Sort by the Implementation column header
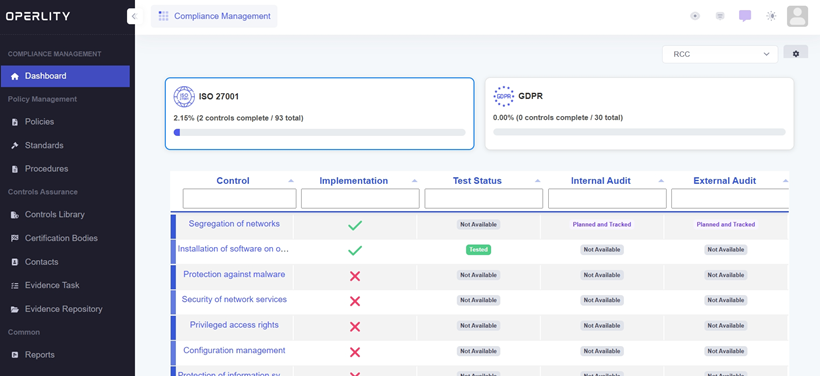The width and height of the screenshot is (820, 376). [x=354, y=181]
